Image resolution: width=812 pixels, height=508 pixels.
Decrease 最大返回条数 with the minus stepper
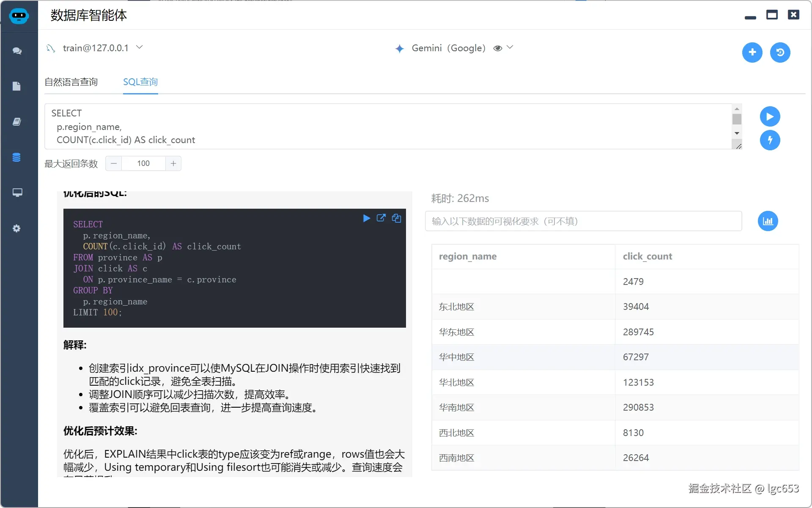pyautogui.click(x=113, y=163)
